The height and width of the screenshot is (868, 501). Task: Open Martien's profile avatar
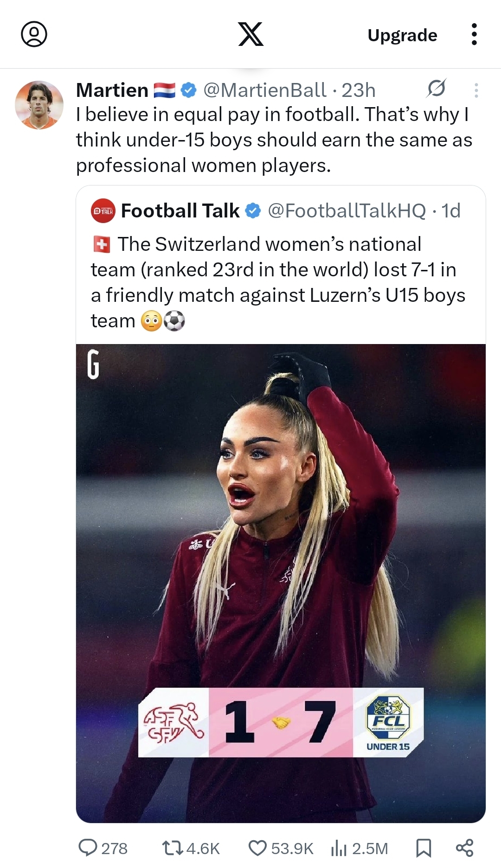point(39,105)
